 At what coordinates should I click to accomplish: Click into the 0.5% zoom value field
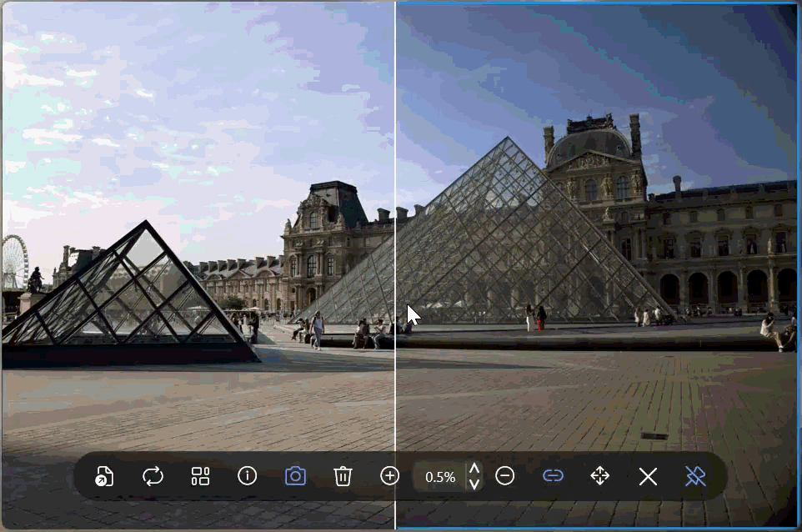[440, 477]
